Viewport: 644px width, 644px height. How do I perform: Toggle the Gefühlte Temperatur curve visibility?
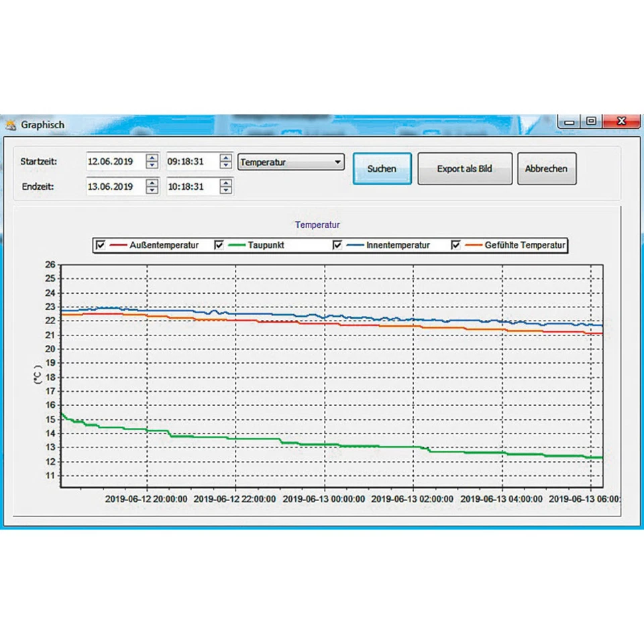pos(455,245)
